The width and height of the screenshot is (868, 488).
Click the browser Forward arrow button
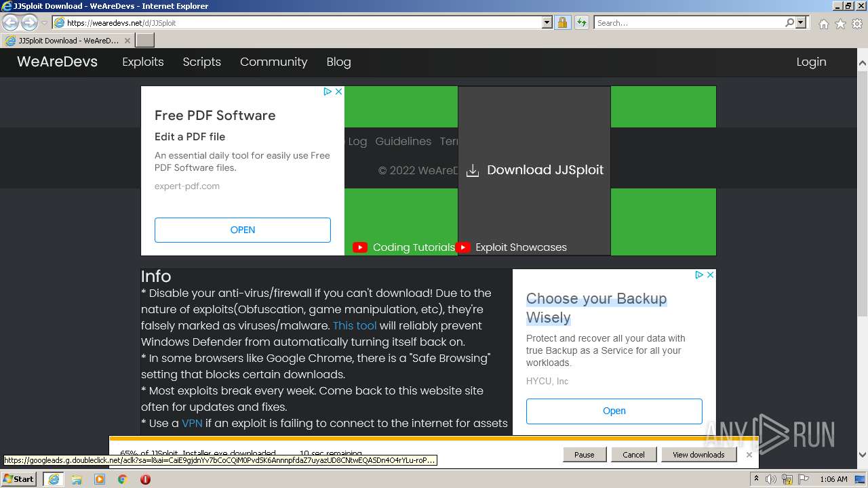click(x=29, y=22)
